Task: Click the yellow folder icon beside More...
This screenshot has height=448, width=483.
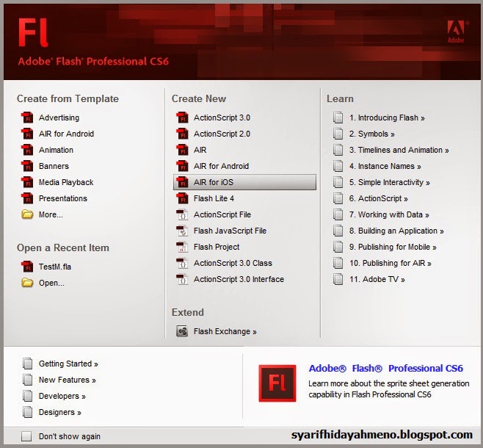Action: (x=27, y=214)
